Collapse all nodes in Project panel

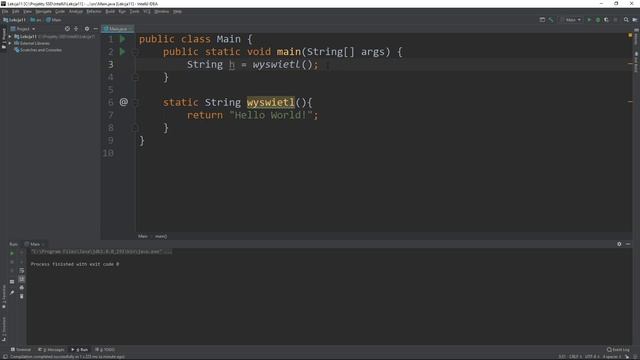76,29
